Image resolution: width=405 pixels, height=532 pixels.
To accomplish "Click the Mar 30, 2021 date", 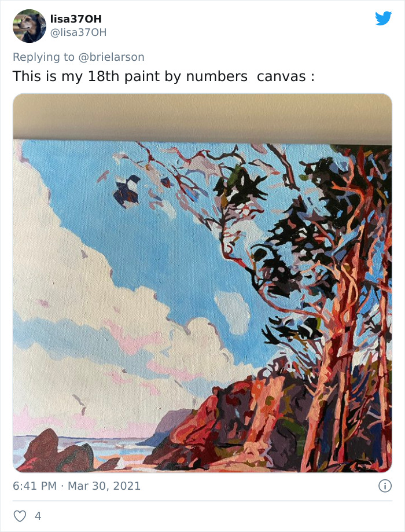I will pyautogui.click(x=104, y=486).
